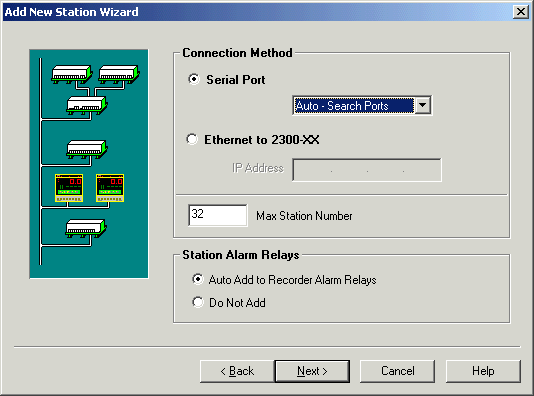Click the Auto - Search Ports combo box

[362, 106]
